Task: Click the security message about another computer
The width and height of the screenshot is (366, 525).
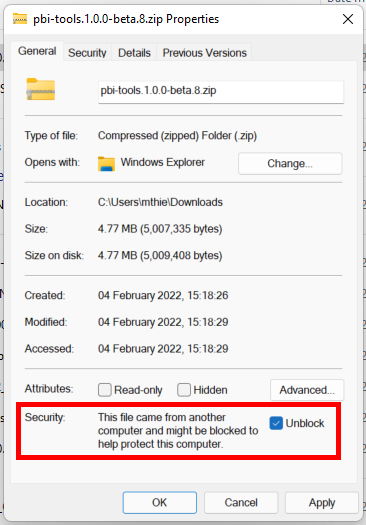Action: click(178, 431)
